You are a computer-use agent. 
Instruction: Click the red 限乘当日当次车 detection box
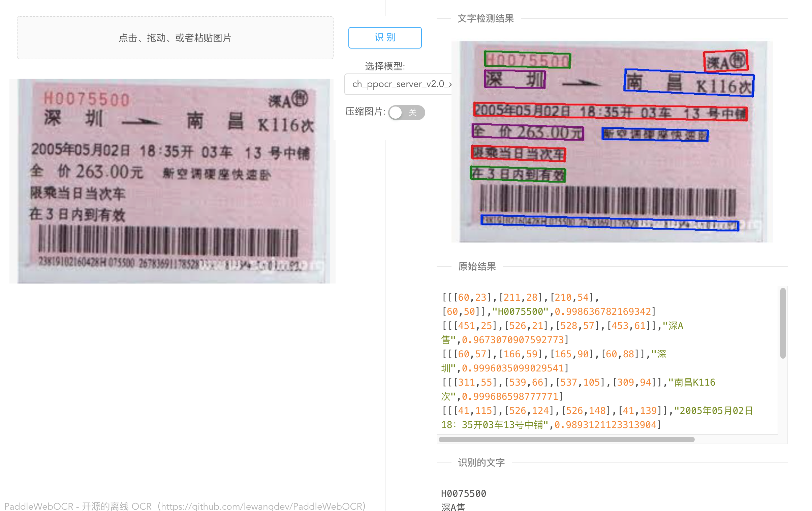(518, 153)
